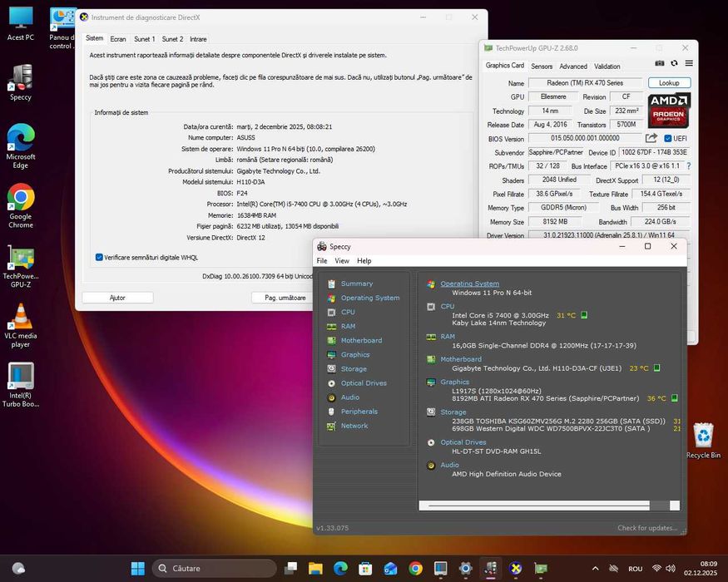Click the Storage heading link in Speccy summary
The height and width of the screenshot is (582, 728).
(453, 412)
